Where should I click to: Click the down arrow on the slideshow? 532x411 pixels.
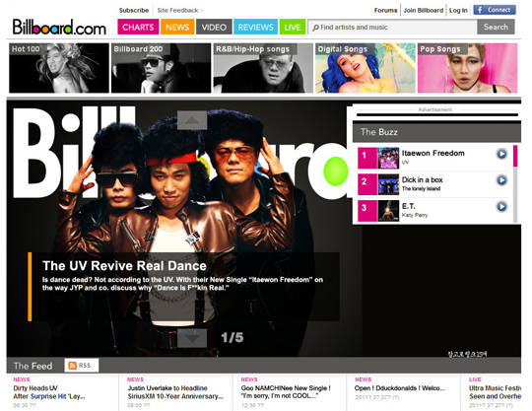pyautogui.click(x=192, y=338)
